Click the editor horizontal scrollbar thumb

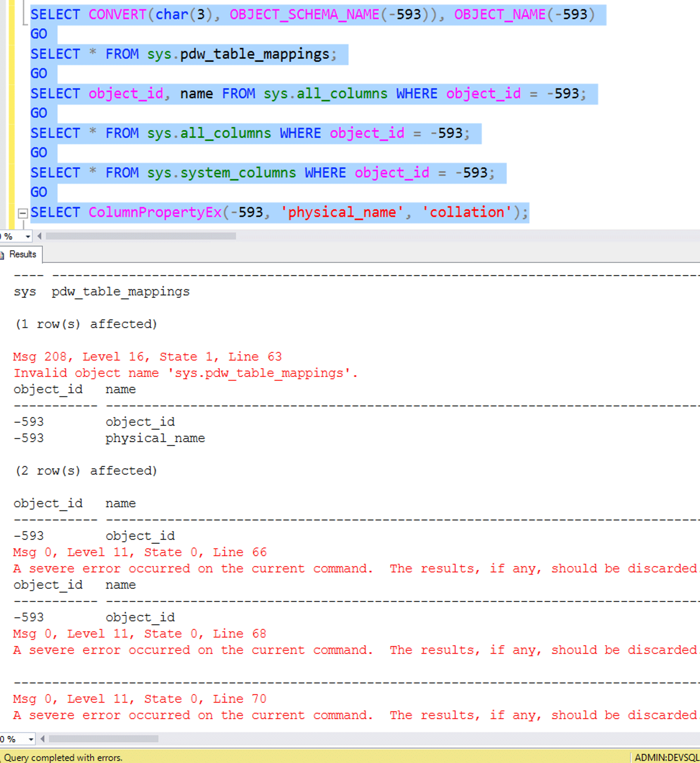[x=141, y=236]
